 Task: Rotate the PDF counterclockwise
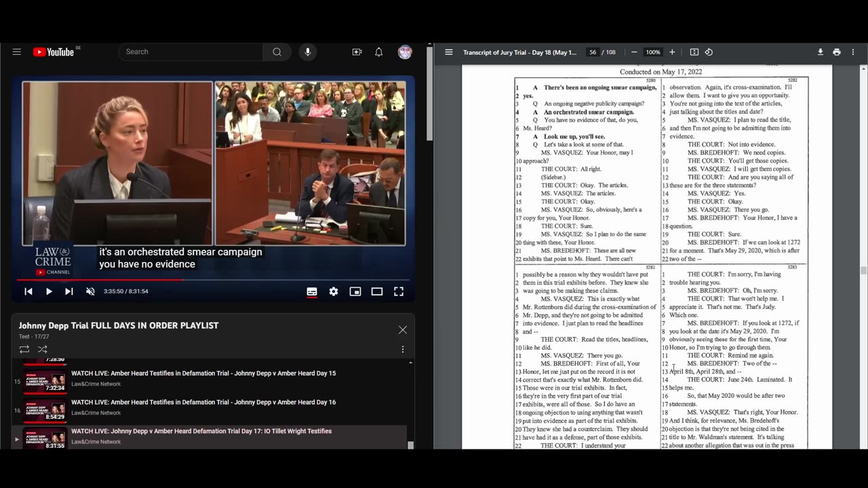tap(709, 52)
